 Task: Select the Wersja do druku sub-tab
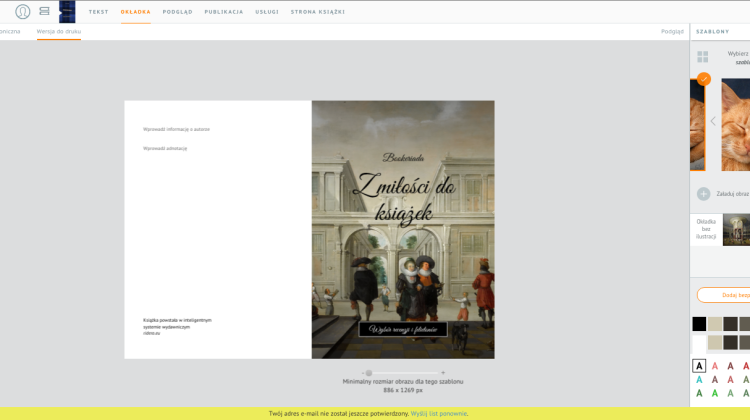(x=59, y=32)
